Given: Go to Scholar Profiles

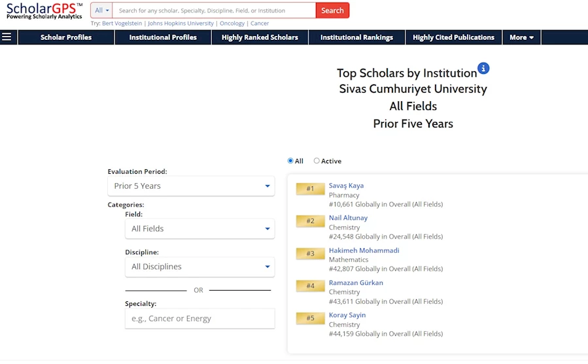Looking at the screenshot, I should pyautogui.click(x=66, y=37).
